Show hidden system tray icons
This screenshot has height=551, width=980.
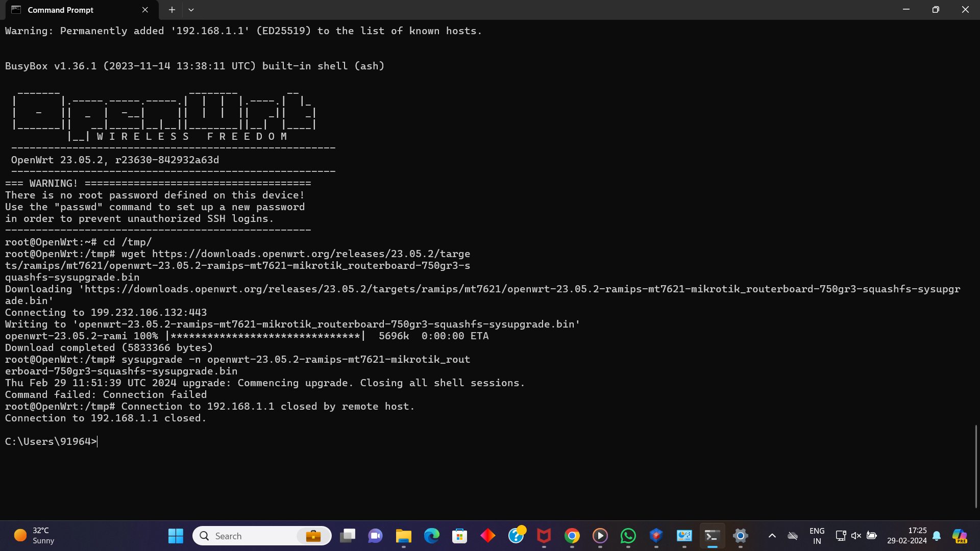(772, 536)
